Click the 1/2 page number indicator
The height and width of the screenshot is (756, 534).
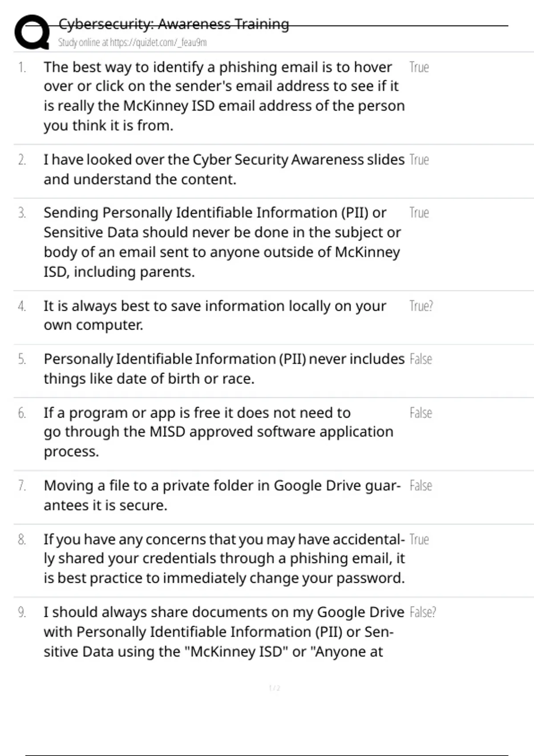[x=275, y=688]
